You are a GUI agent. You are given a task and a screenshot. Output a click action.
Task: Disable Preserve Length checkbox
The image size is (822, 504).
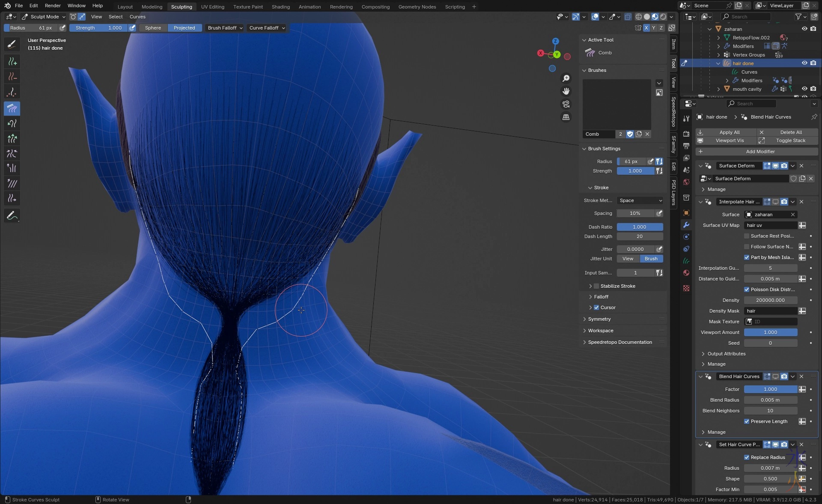(747, 421)
